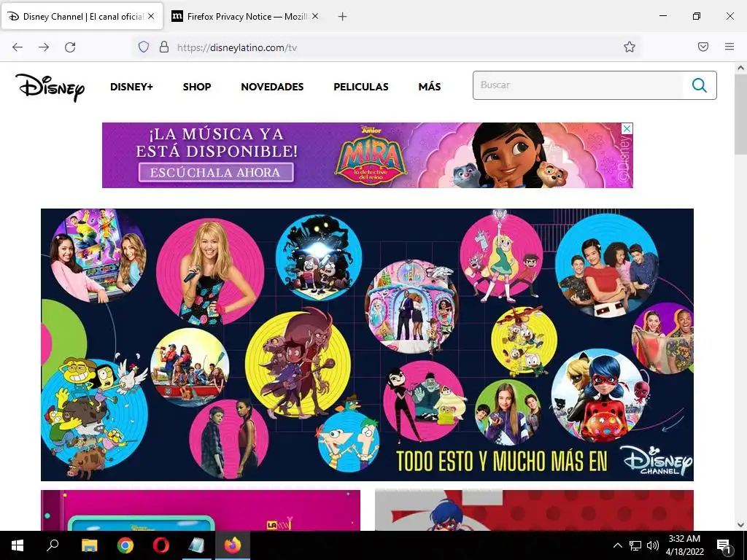Open the taskbar clock showing 3:32 AM
This screenshot has height=560, width=747.
[684, 545]
